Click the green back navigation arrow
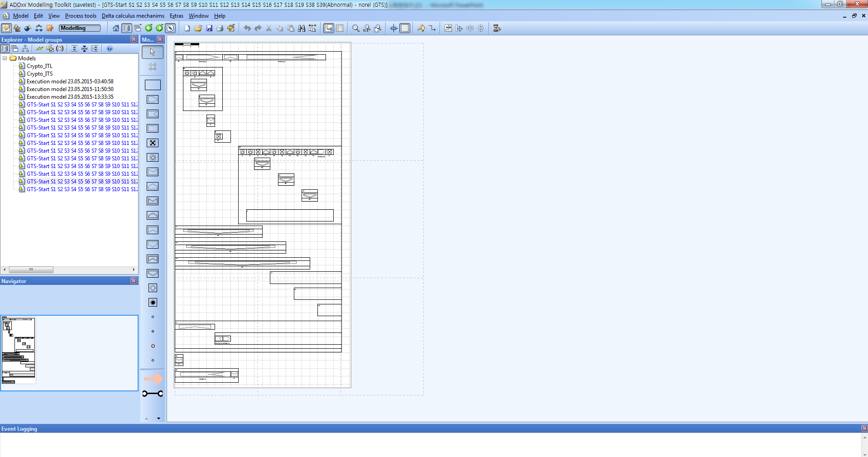This screenshot has width=868, height=457. [x=149, y=28]
